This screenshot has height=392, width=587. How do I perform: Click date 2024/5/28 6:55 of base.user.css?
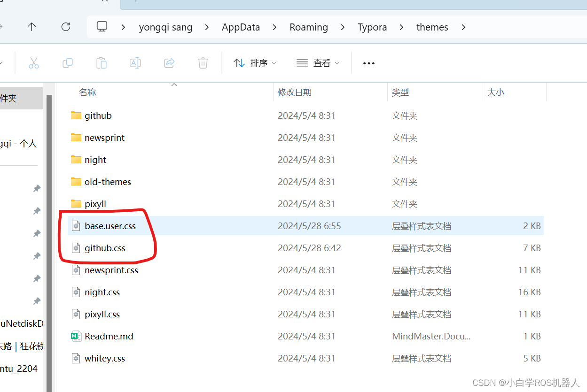click(309, 226)
